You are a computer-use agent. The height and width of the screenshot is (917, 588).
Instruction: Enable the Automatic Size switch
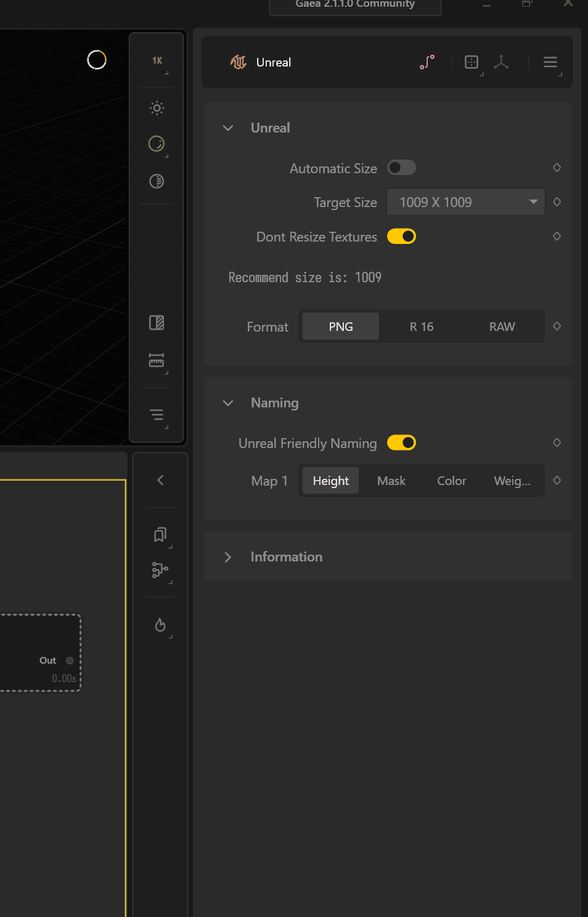tap(401, 168)
